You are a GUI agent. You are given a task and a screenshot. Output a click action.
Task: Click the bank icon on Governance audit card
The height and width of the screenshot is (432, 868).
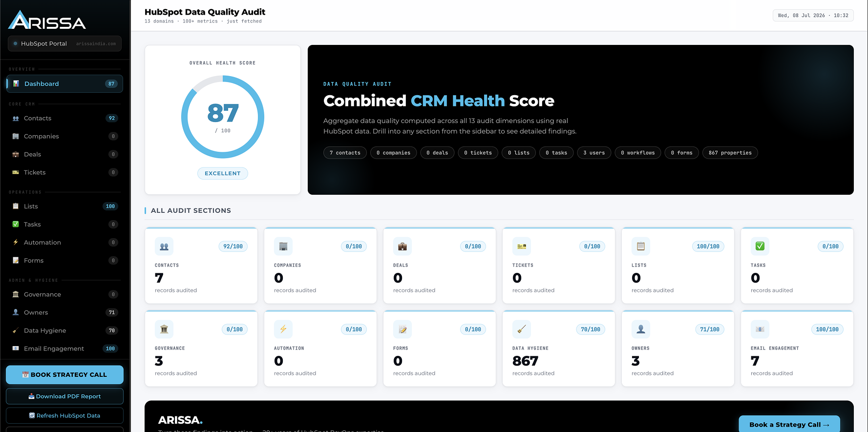[x=164, y=329]
